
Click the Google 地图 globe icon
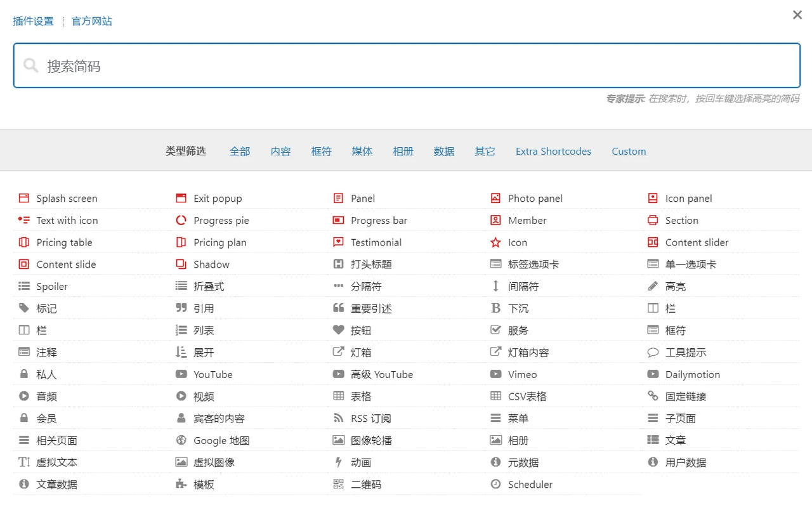click(181, 440)
